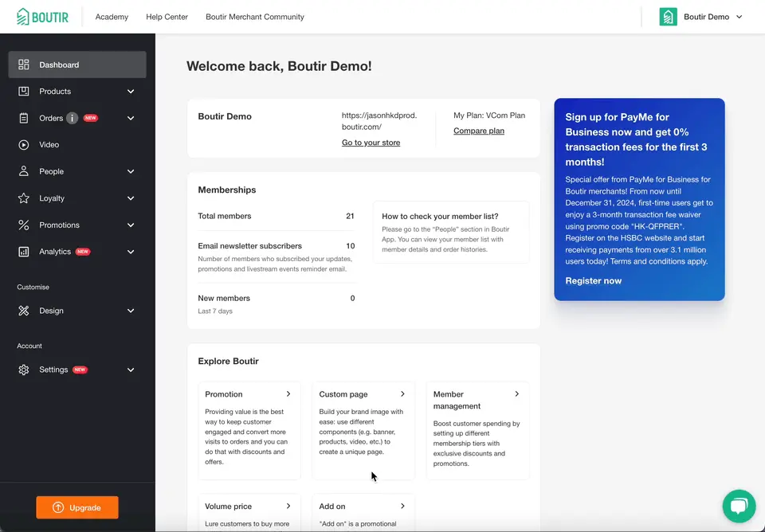Click the Explore Boutir section heading
The height and width of the screenshot is (532, 765).
(229, 361)
